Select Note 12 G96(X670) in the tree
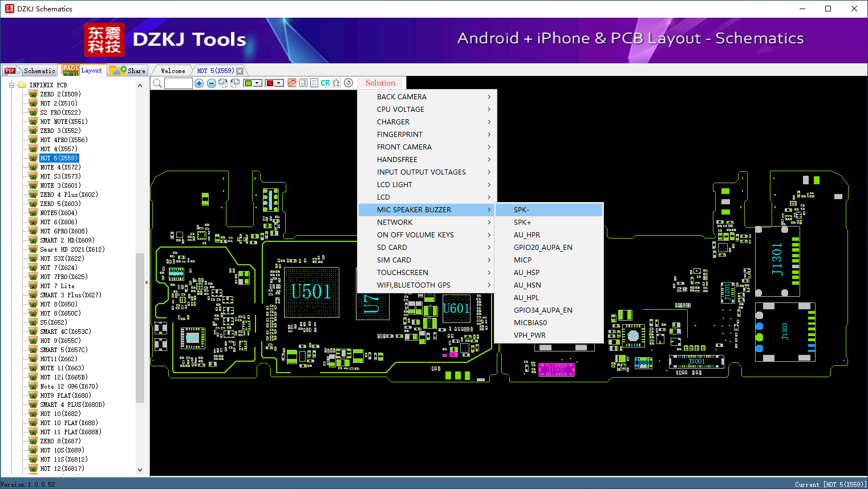This screenshot has width=868, height=489. click(x=69, y=386)
